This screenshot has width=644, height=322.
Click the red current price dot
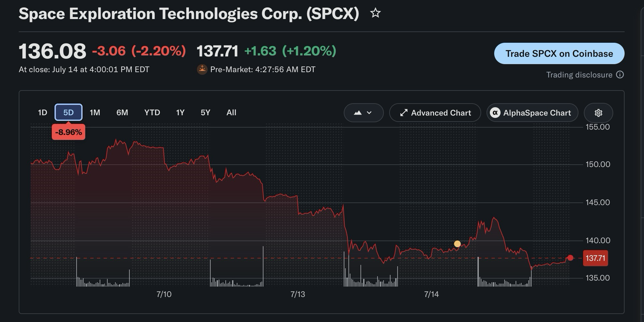click(x=570, y=258)
